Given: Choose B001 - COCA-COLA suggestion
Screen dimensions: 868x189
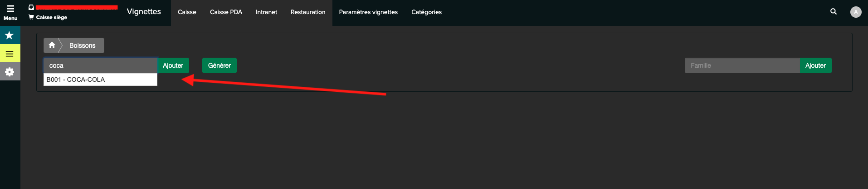Looking at the screenshot, I should pyautogui.click(x=100, y=80).
